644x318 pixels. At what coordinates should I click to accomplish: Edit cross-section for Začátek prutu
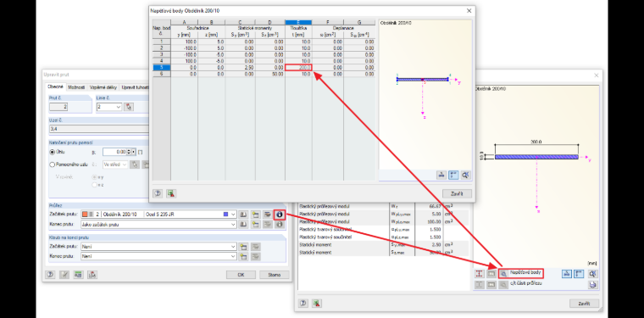[268, 214]
